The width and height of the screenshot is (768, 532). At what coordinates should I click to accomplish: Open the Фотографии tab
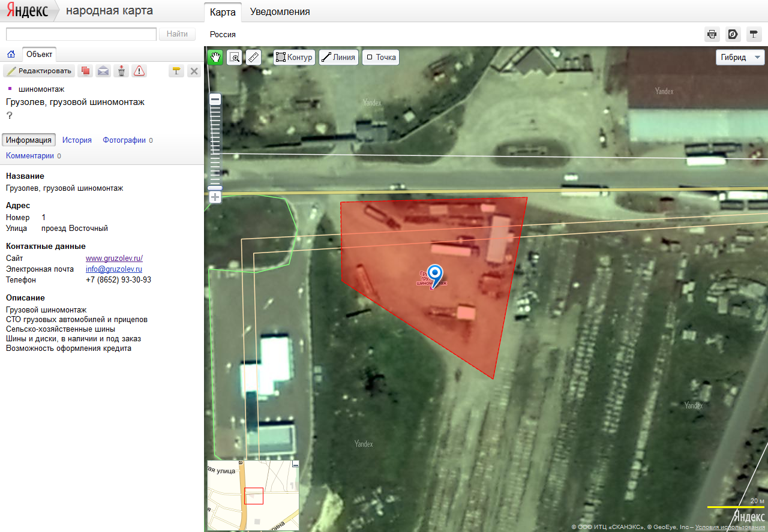124,140
